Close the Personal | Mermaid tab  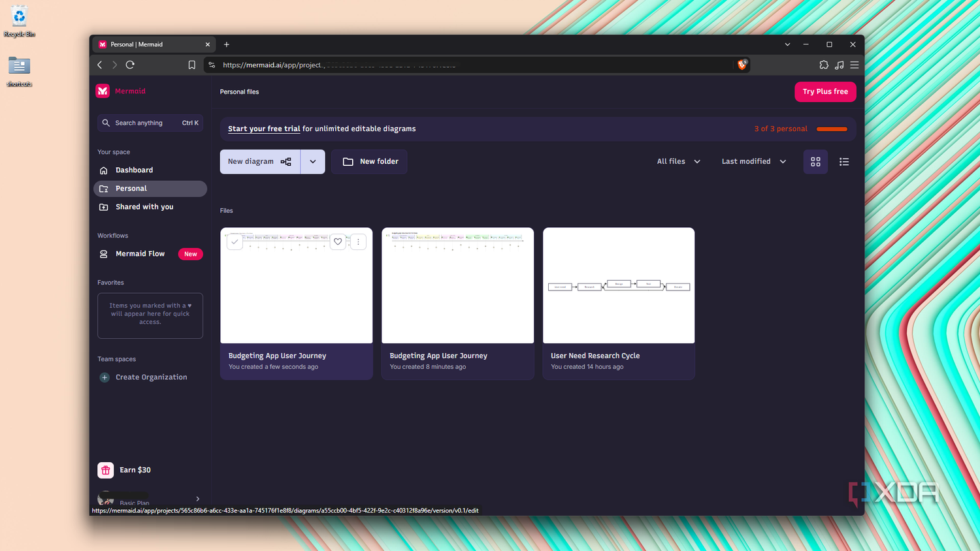coord(208,44)
